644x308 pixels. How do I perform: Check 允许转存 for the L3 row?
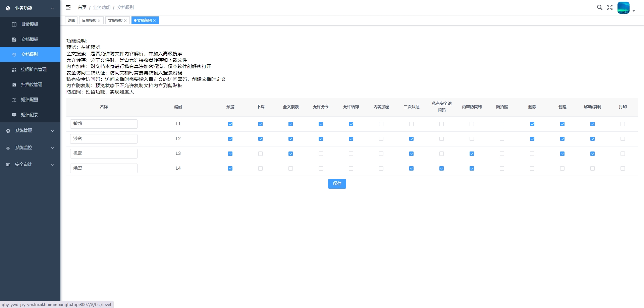(x=351, y=153)
